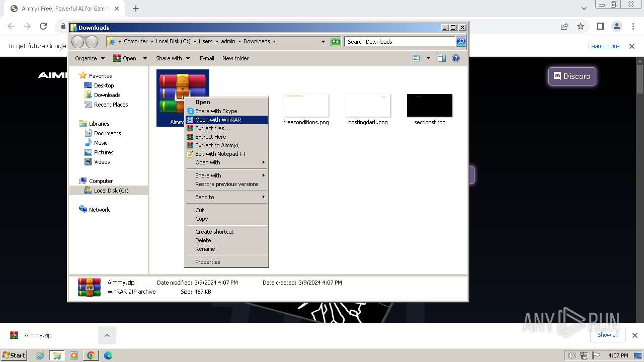Select Open in the context menu
This screenshot has width=644, height=362.
click(226, 102)
